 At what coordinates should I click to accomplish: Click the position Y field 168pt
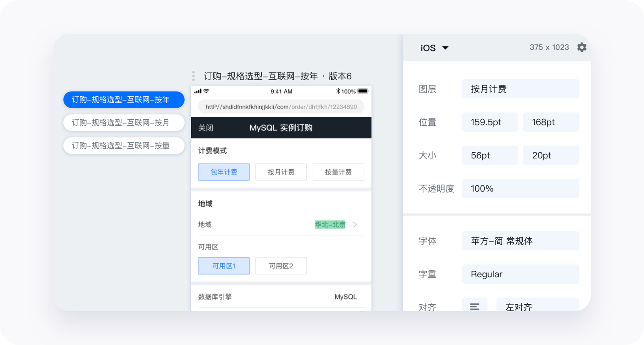tap(551, 122)
